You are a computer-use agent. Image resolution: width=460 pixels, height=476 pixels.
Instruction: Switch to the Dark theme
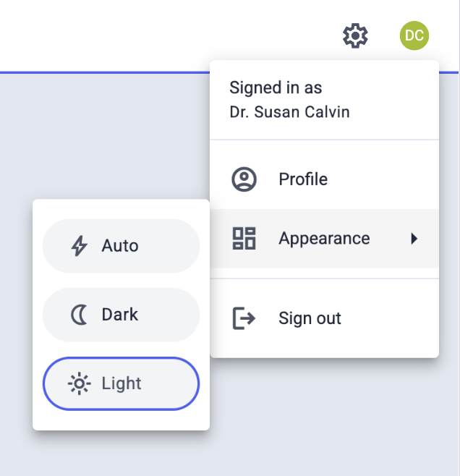pyautogui.click(x=121, y=315)
